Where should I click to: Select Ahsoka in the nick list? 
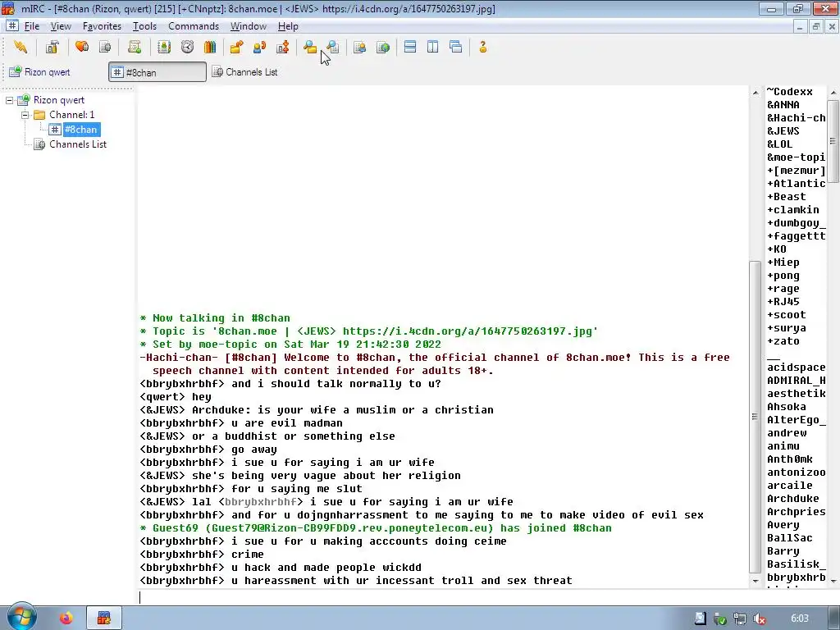coord(787,407)
